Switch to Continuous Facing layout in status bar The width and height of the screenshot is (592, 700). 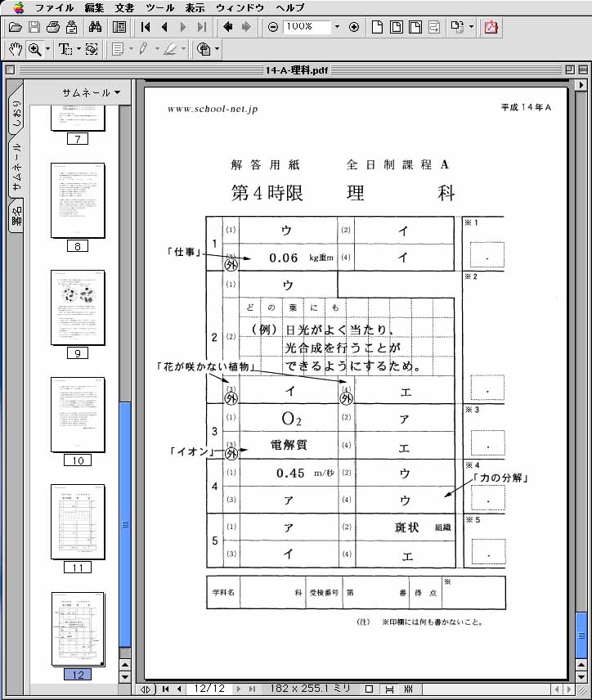[x=408, y=689]
